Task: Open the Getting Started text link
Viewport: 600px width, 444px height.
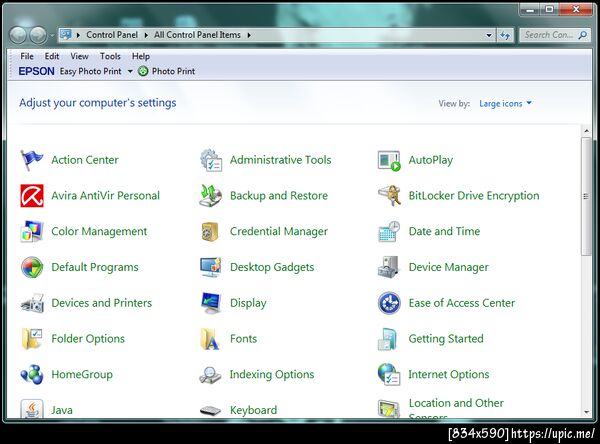Action: [x=446, y=339]
